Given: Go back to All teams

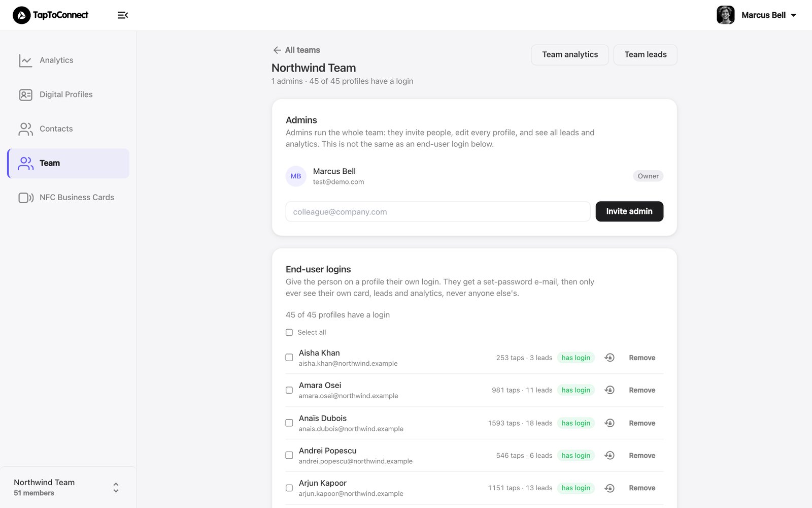Looking at the screenshot, I should pyautogui.click(x=296, y=50).
